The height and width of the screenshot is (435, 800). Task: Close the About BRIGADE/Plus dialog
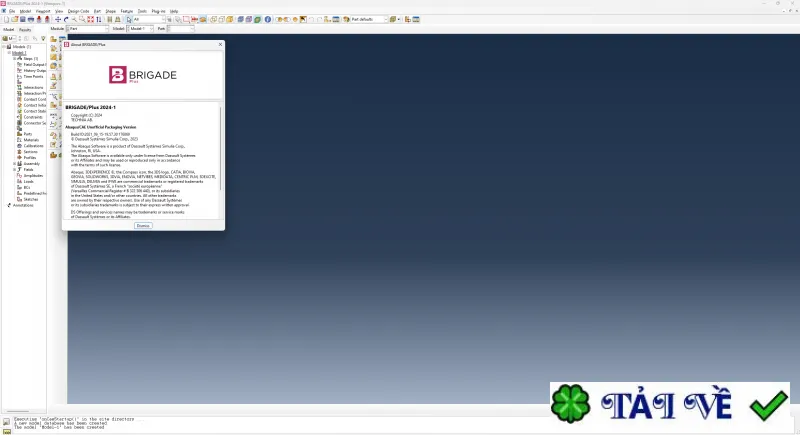tap(220, 44)
